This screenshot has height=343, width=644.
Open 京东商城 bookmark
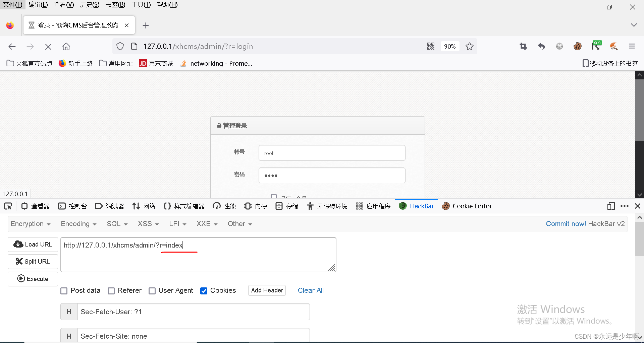[x=156, y=63]
